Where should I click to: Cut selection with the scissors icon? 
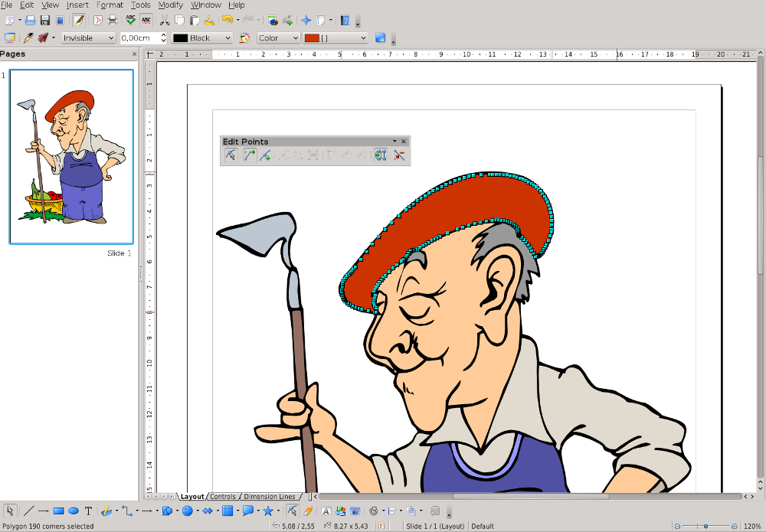point(165,21)
